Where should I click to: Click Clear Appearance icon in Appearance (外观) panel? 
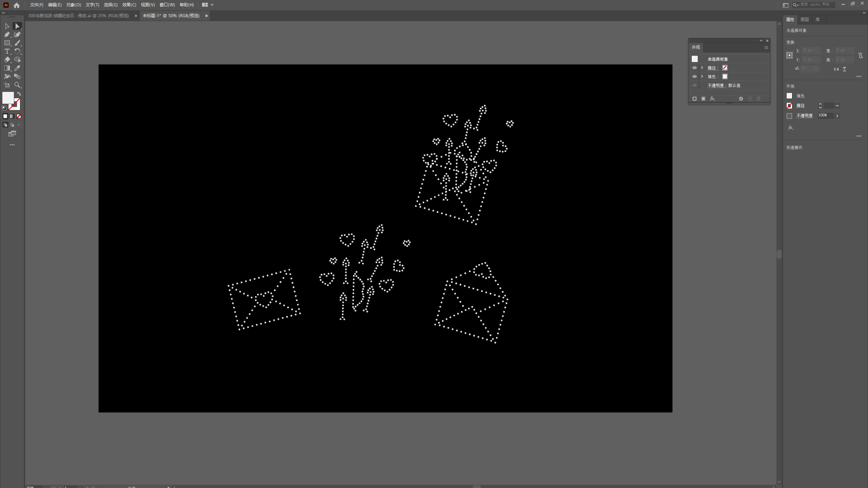pos(741,99)
